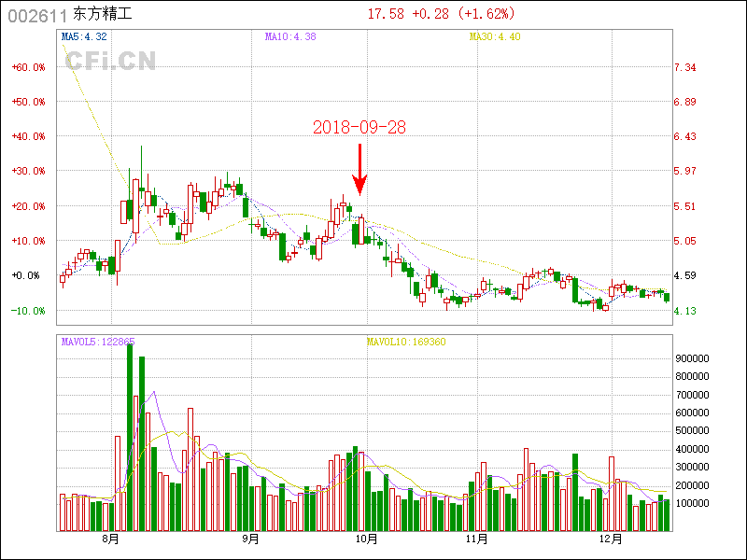
Task: Click the 11月 month label
Action: click(477, 539)
